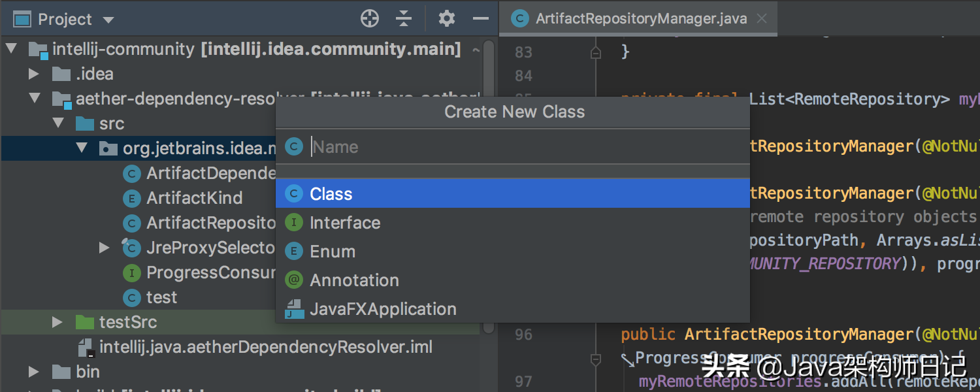
Task: Expand the .idea folder
Action: tap(34, 74)
